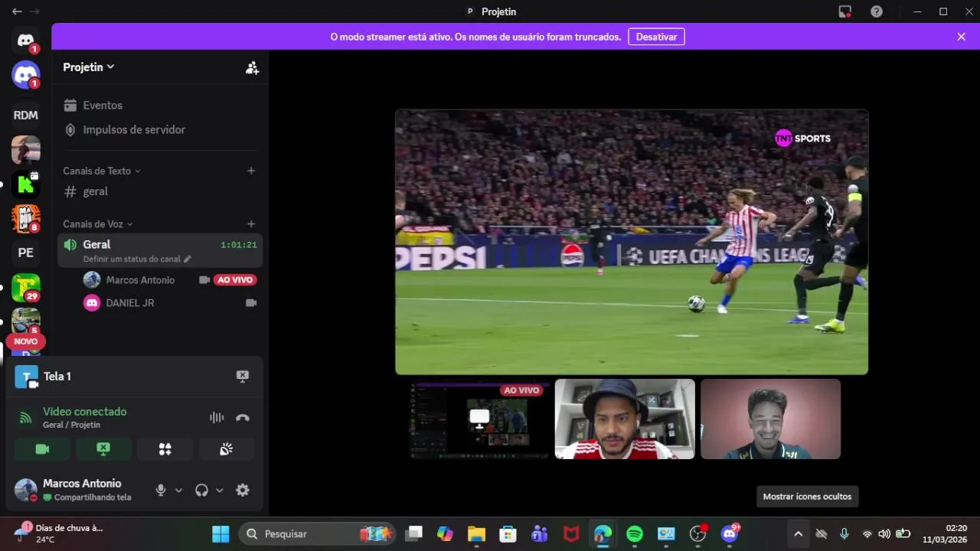The width and height of the screenshot is (980, 551).
Task: Open the Discord inbox icon in title bar
Action: pos(845,11)
